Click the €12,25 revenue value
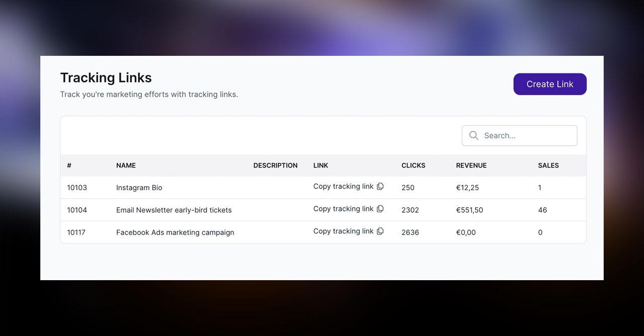 point(467,188)
